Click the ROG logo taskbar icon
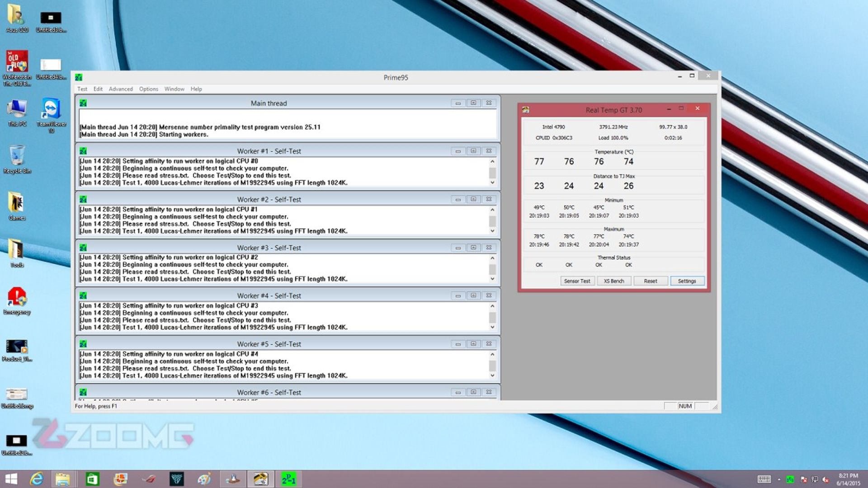The image size is (868, 488). 149,479
